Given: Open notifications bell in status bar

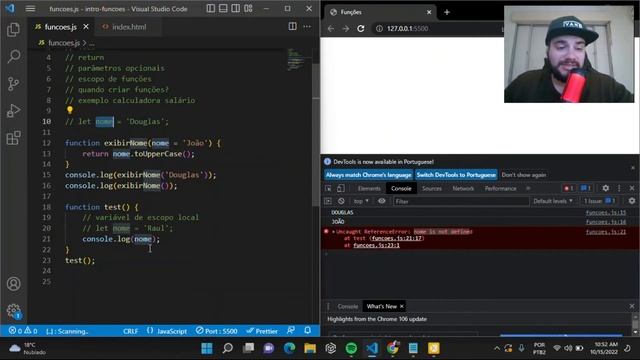Looking at the screenshot, I should pos(308,330).
